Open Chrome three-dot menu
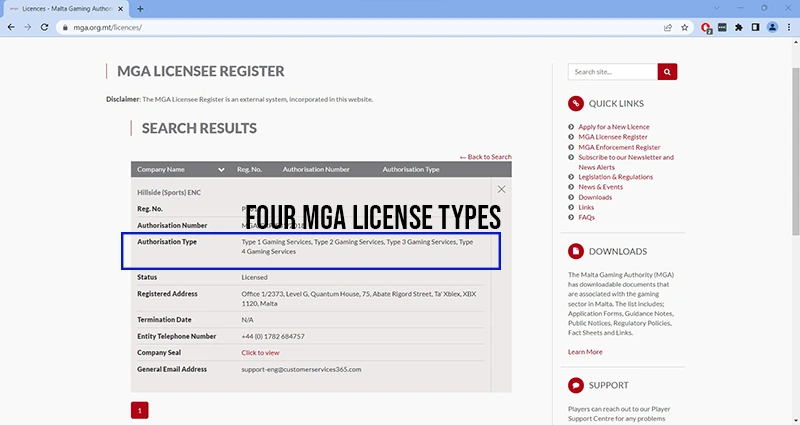 click(789, 28)
